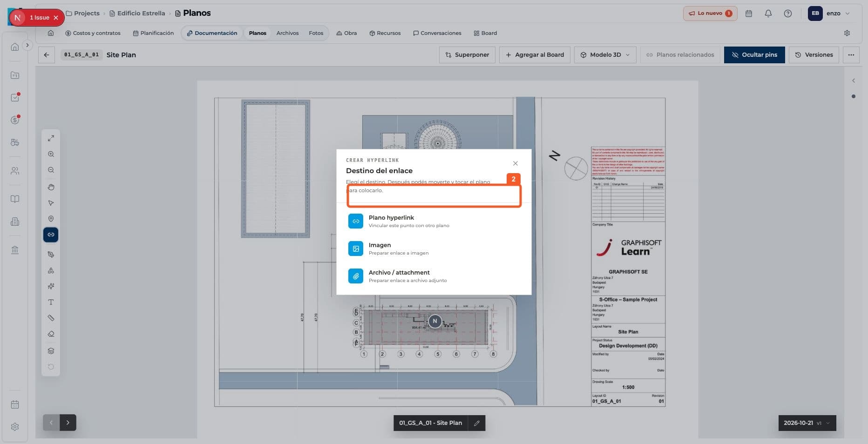Click the zoom out magnifier tool
Viewport: 868px width, 444px height.
click(51, 170)
